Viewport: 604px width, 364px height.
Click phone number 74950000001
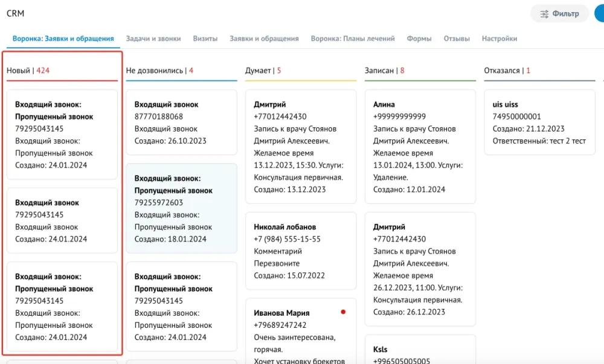(516, 117)
